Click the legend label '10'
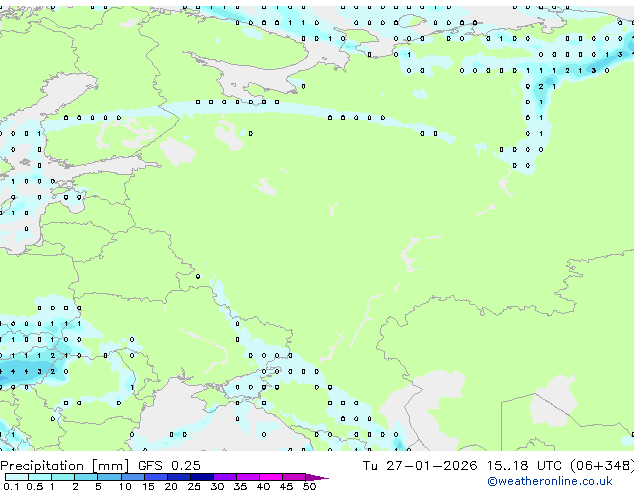The width and height of the screenshot is (634, 490). [125, 486]
